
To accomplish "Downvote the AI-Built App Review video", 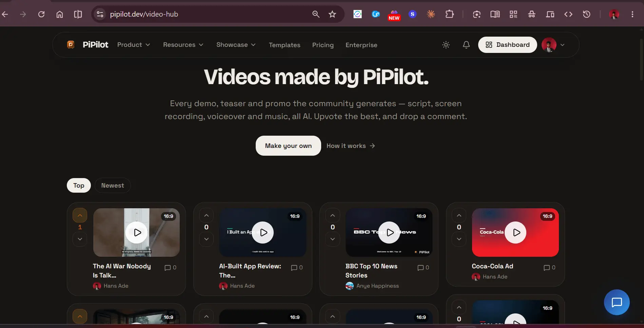I will coord(206,239).
